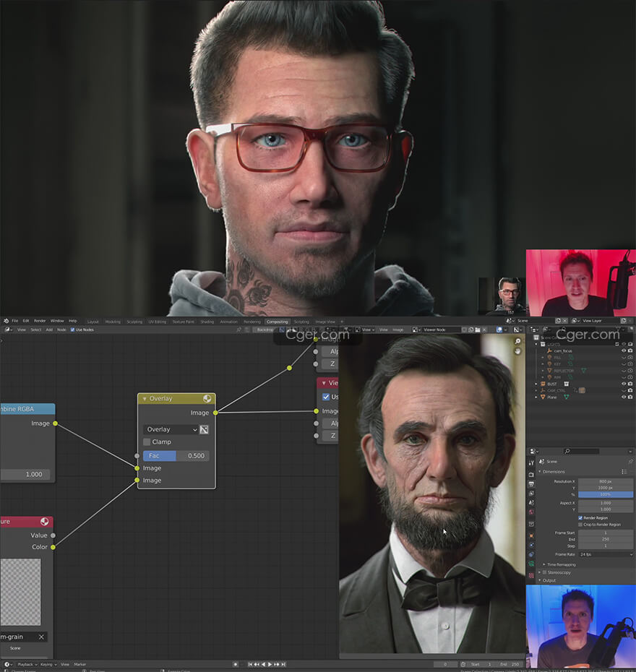Open the Add menu in node editor
This screenshot has height=672, width=636.
pos(49,329)
